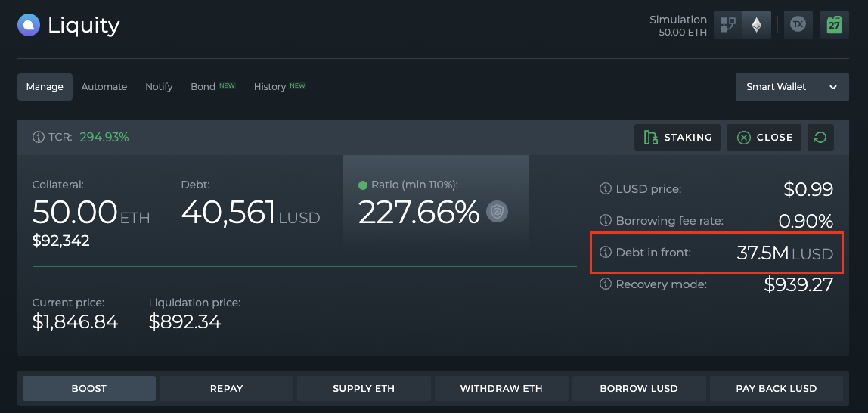This screenshot has height=413, width=868.
Task: Click the STAKING button
Action: [677, 138]
